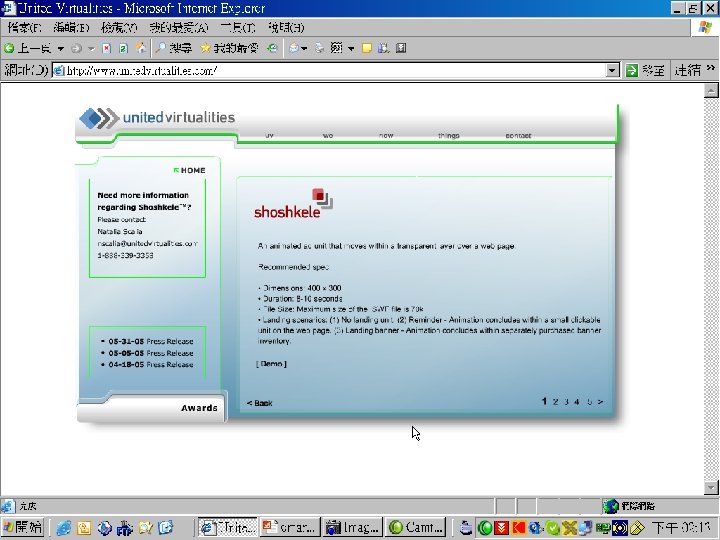720x540 pixels.
Task: Click the Edit/encoding icon in toolbar
Action: tap(337, 48)
